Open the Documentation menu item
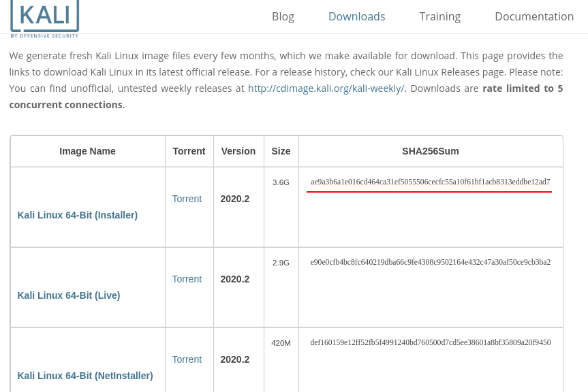 pyautogui.click(x=534, y=16)
